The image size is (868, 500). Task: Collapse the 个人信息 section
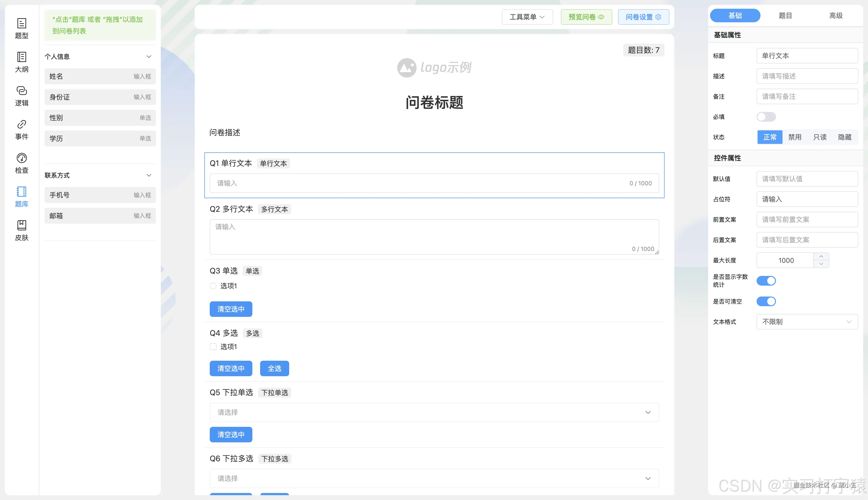click(x=149, y=56)
